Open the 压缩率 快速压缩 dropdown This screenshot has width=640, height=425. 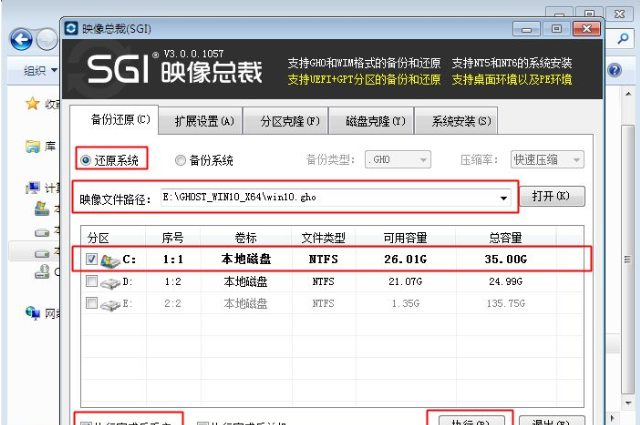coord(546,160)
